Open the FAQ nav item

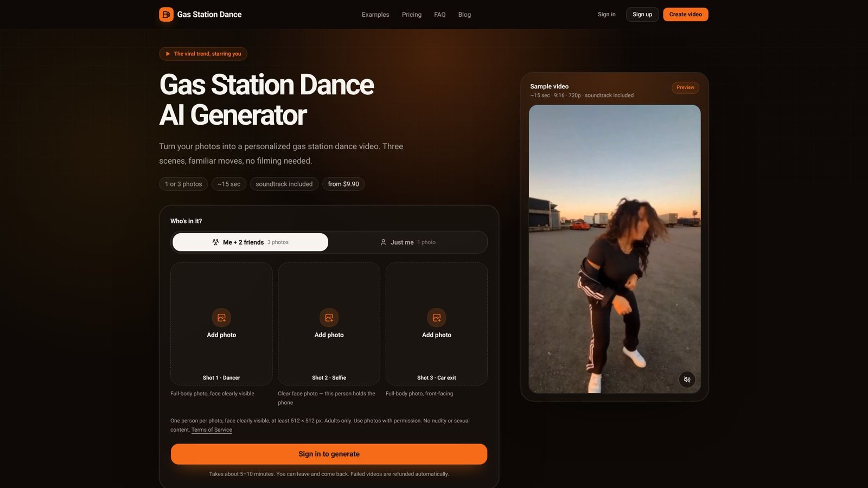440,15
